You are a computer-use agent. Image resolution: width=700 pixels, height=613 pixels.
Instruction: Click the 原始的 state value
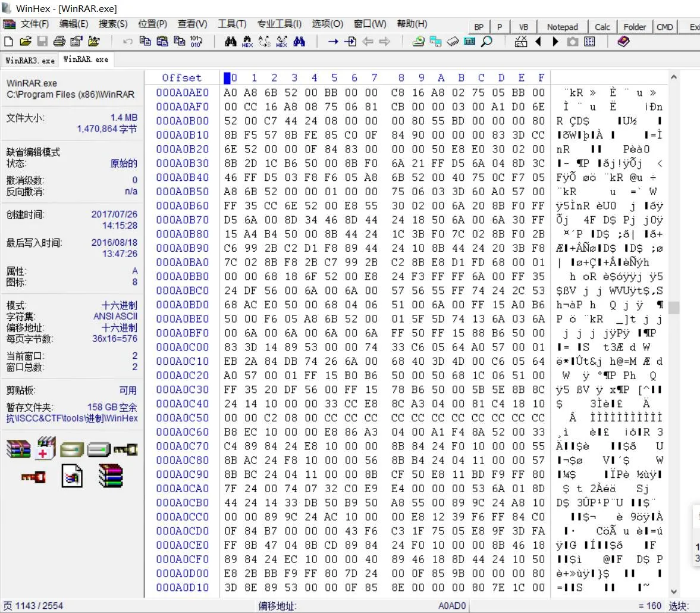pyautogui.click(x=124, y=164)
